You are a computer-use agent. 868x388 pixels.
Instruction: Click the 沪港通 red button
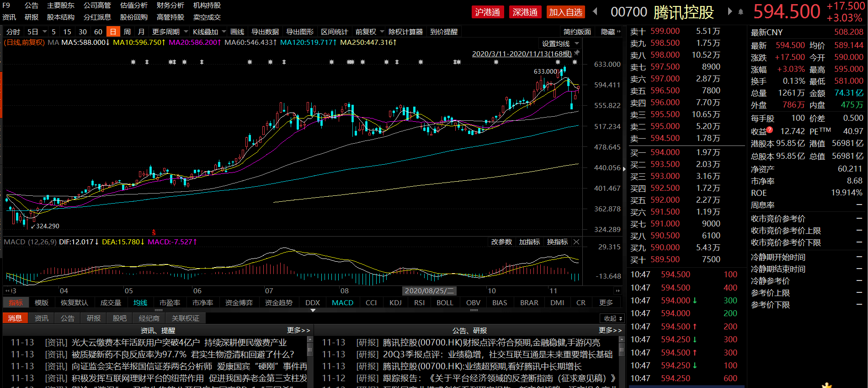point(488,12)
